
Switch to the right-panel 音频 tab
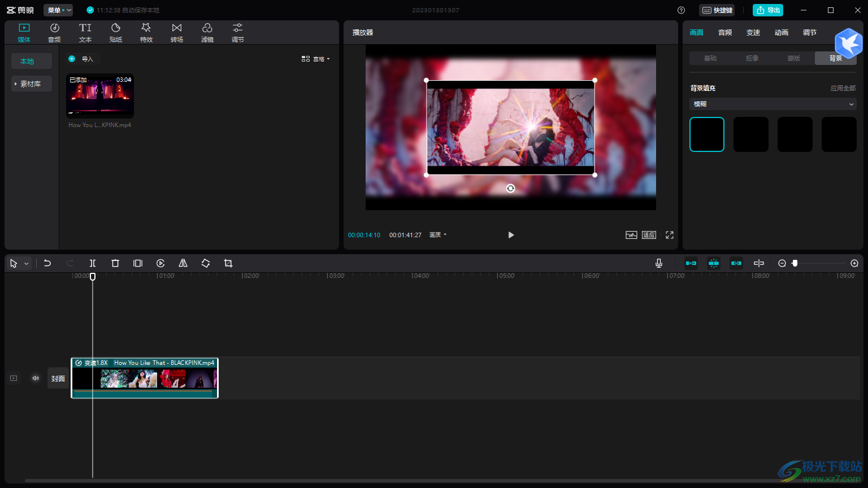[x=725, y=33]
